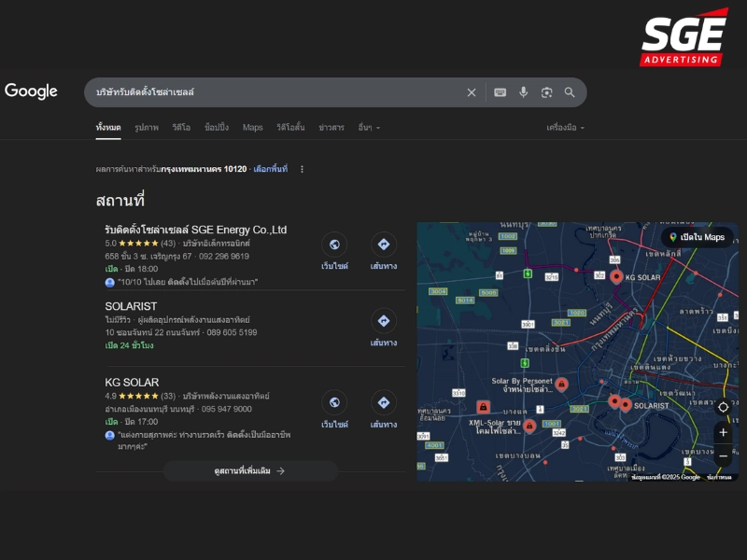The image size is (747, 560).
Task: Select the Solar By Personet map pin
Action: pos(562,385)
